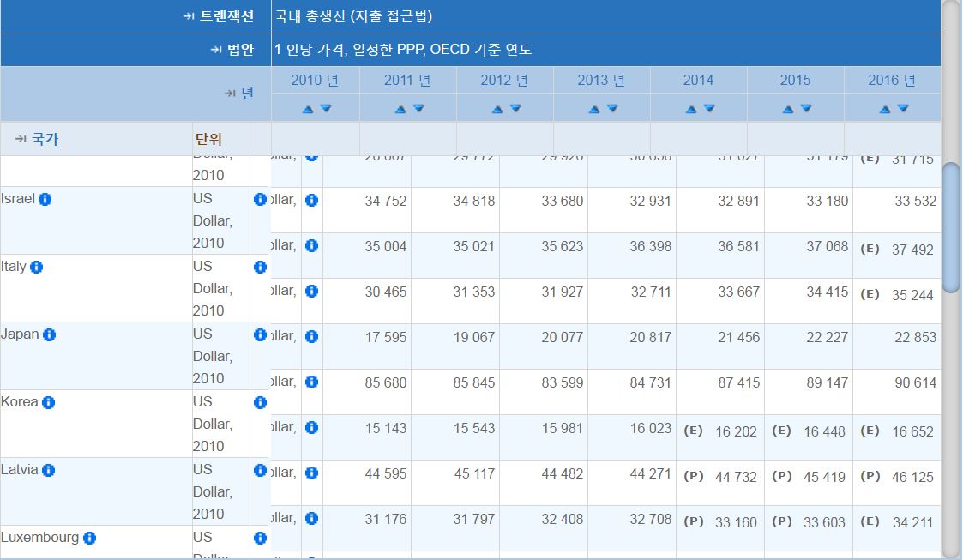Screen dimensions: 963x560
Task: Click the 트랜잭션 dimension label
Action: (226, 16)
